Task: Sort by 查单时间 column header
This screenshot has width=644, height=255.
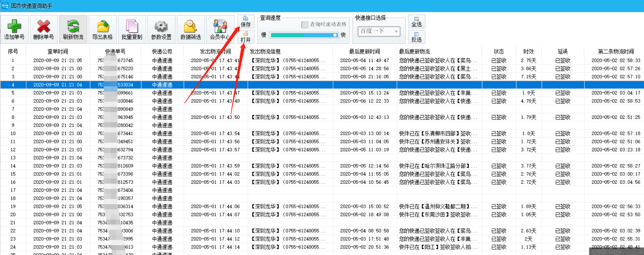Action: pyautogui.click(x=58, y=51)
